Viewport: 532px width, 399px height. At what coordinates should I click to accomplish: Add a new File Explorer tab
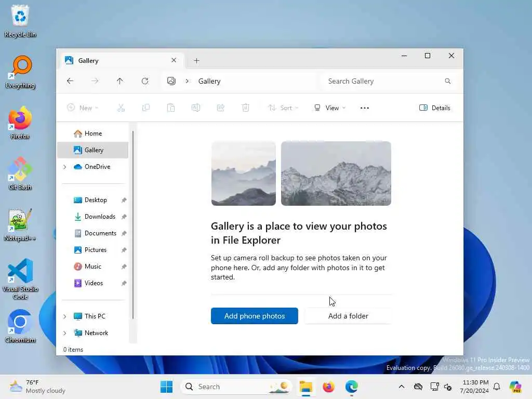196,61
